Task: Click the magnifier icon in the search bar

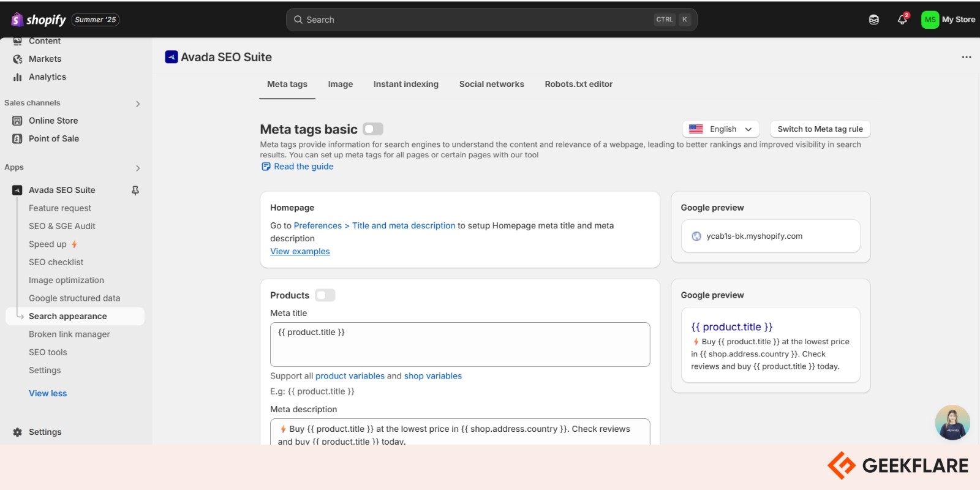Action: coord(298,20)
